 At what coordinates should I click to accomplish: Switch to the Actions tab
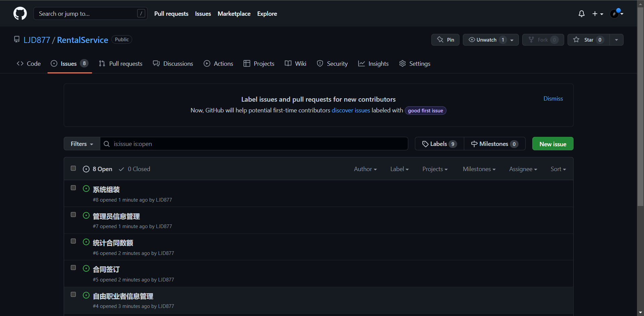(218, 64)
